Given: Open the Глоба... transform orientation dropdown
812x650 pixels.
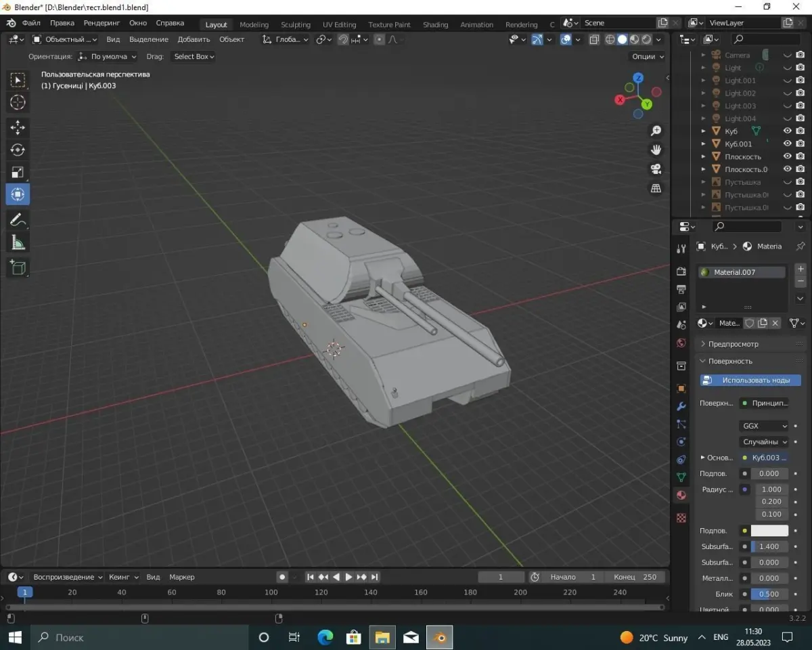Looking at the screenshot, I should [286, 39].
